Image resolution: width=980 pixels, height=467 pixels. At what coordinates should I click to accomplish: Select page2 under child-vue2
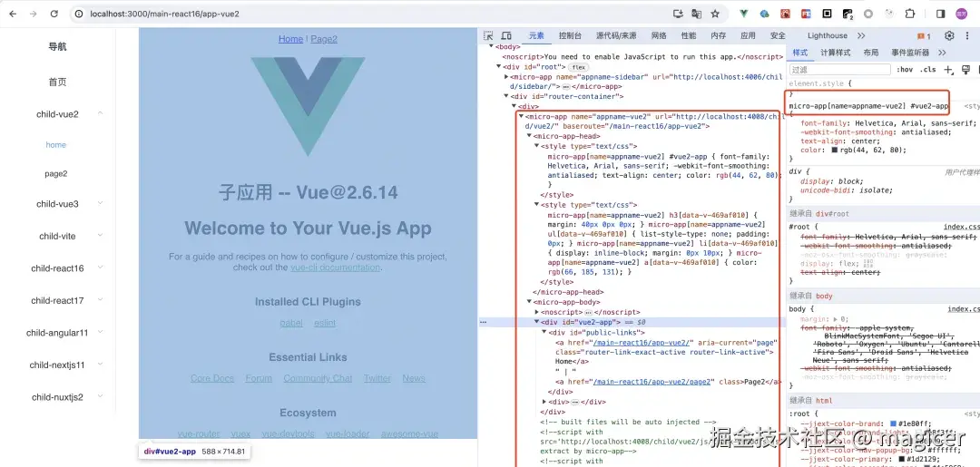click(55, 173)
